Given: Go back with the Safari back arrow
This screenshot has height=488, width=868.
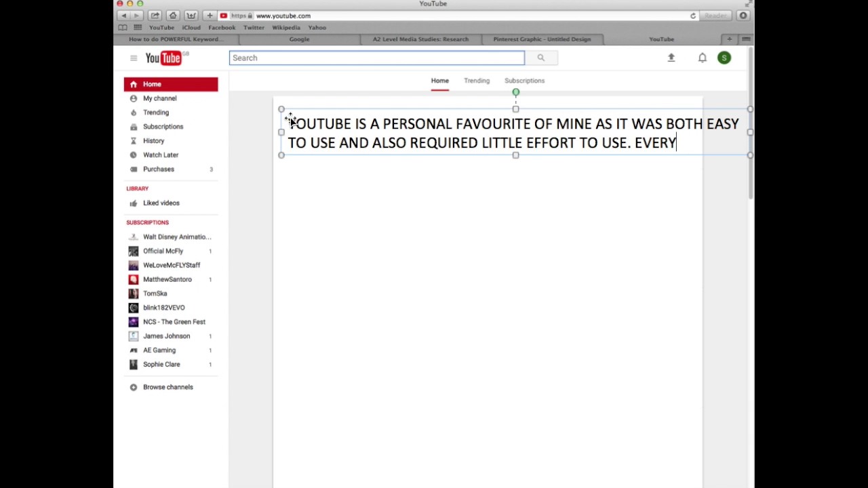Looking at the screenshot, I should (x=123, y=16).
